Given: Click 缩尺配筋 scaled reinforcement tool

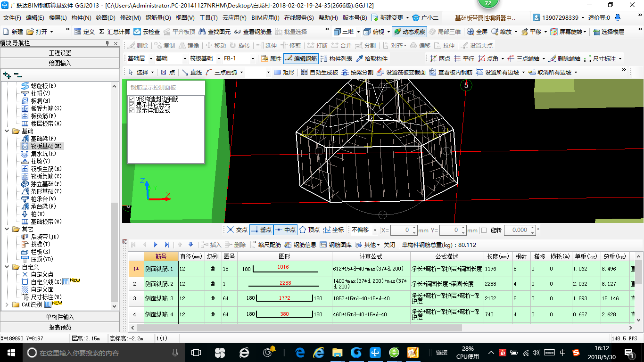Looking at the screenshot, I should point(265,245).
